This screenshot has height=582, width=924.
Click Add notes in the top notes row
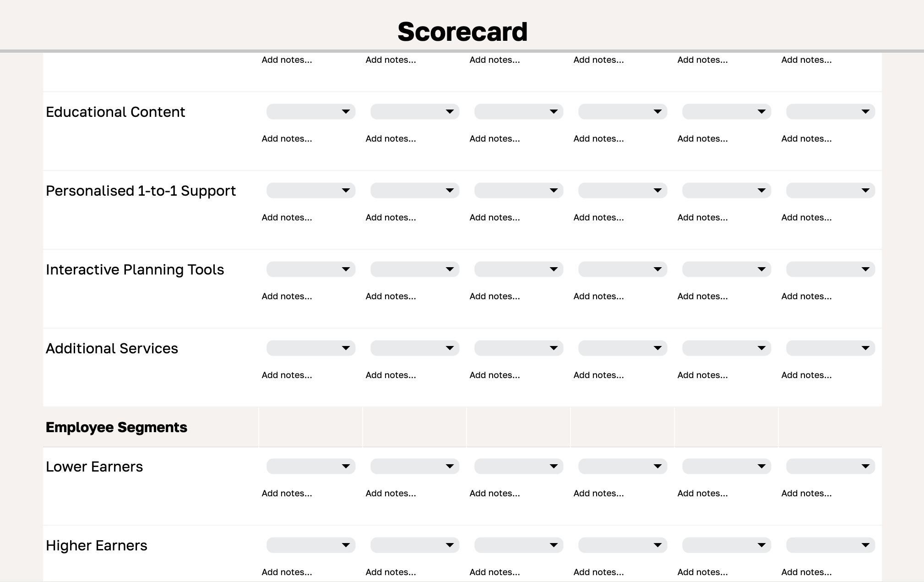[286, 60]
